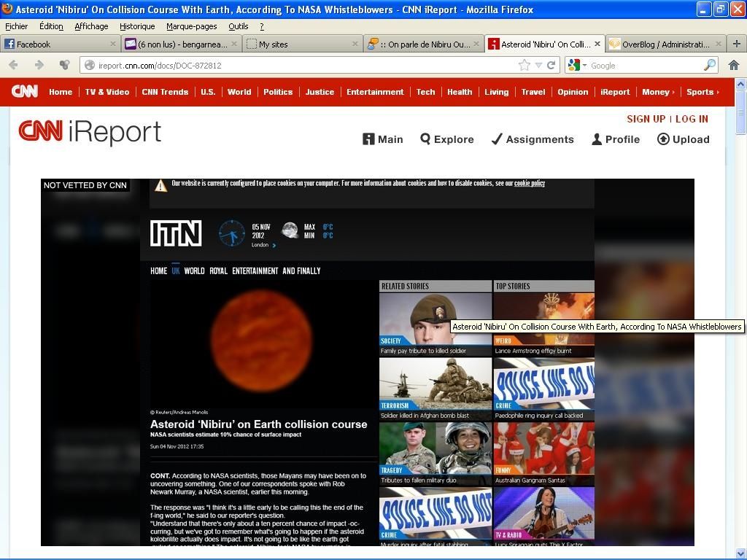Open the Édition menu
Viewport: 747px width, 560px height.
pyautogui.click(x=51, y=26)
